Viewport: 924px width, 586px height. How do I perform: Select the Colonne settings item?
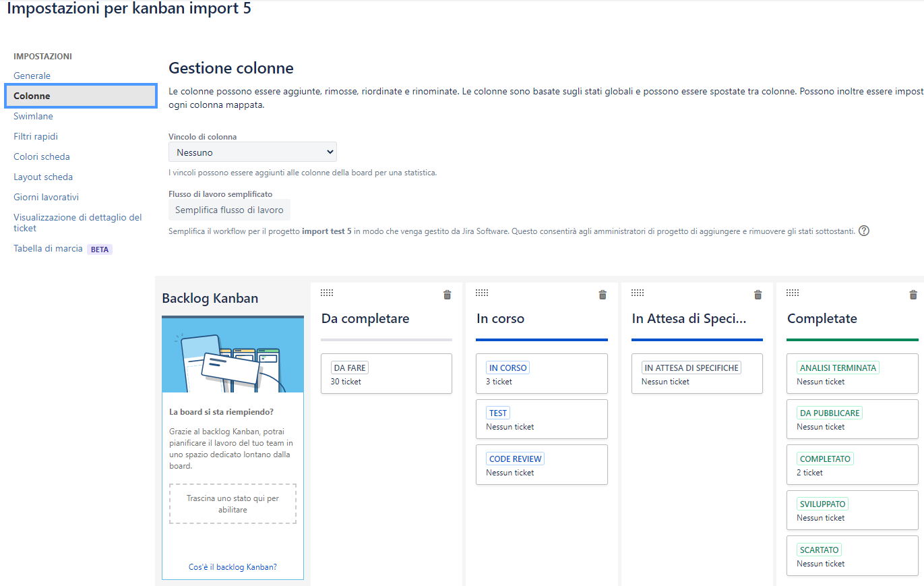(81, 96)
